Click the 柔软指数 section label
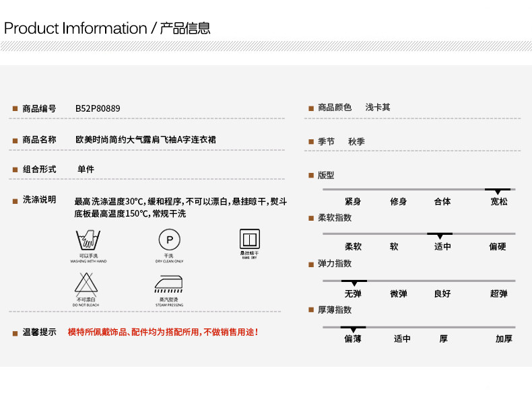The width and height of the screenshot is (532, 393). click(x=335, y=217)
